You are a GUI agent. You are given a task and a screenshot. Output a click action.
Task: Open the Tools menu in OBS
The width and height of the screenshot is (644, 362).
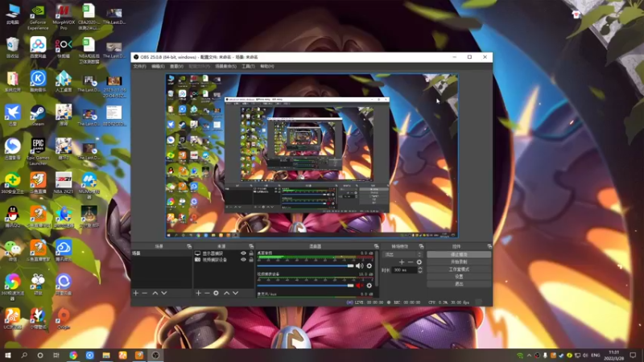tap(248, 67)
